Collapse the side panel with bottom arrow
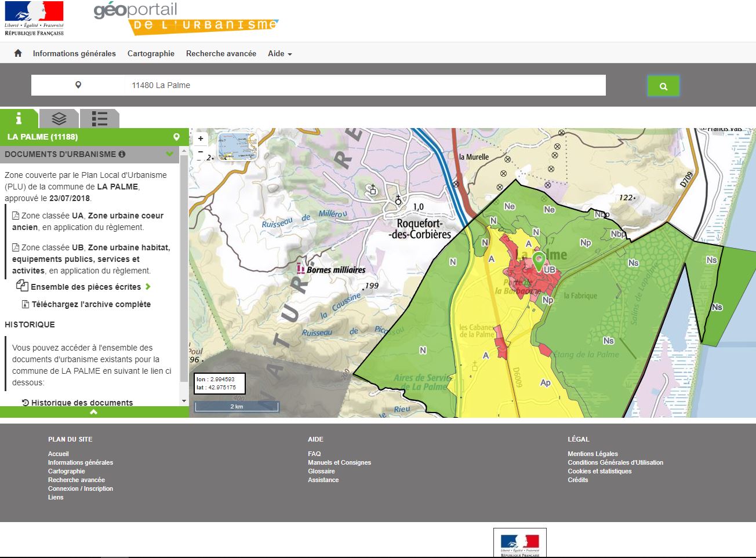The height and width of the screenshot is (558, 756). [94, 412]
